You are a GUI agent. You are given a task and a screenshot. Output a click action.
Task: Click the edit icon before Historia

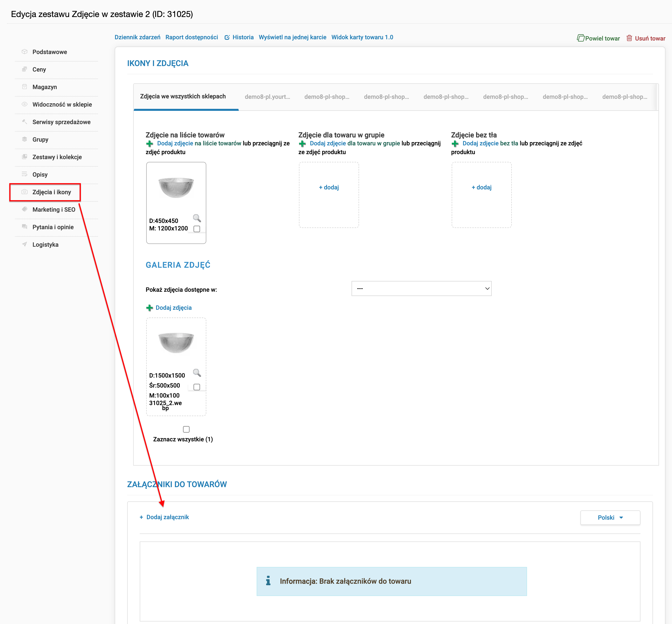227,38
